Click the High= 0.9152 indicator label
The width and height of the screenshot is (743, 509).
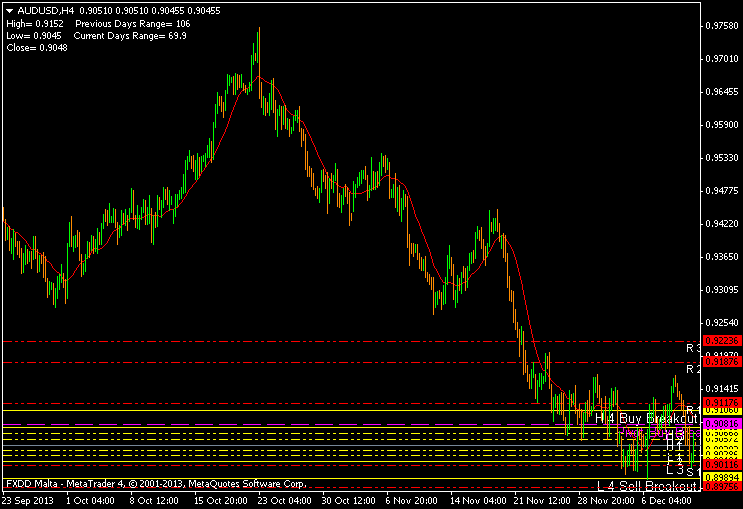34,23
